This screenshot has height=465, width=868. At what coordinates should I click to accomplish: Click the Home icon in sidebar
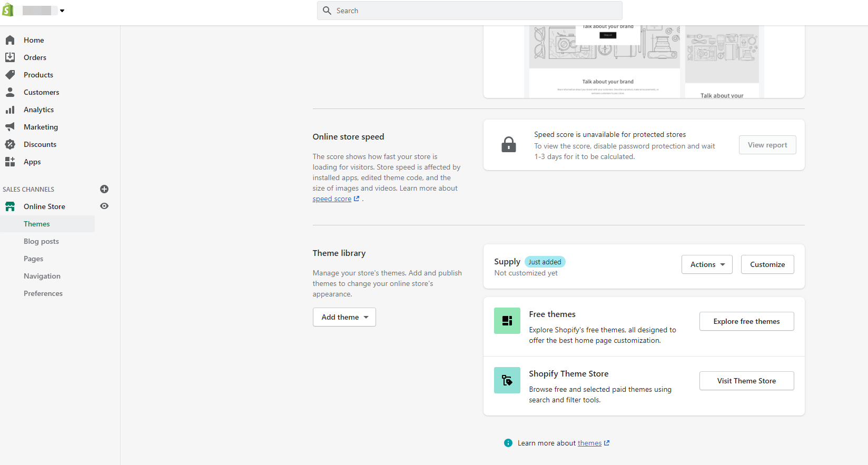(x=10, y=40)
